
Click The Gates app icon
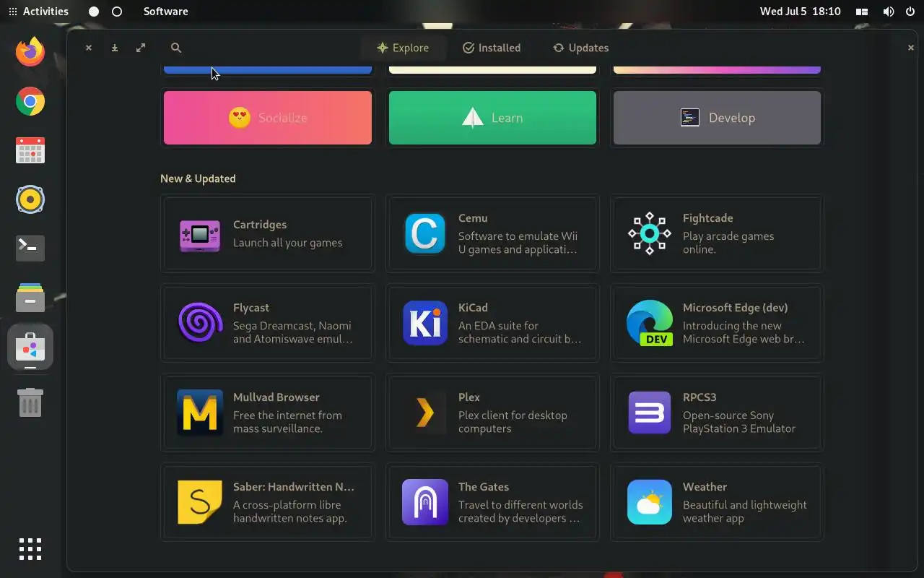(424, 502)
